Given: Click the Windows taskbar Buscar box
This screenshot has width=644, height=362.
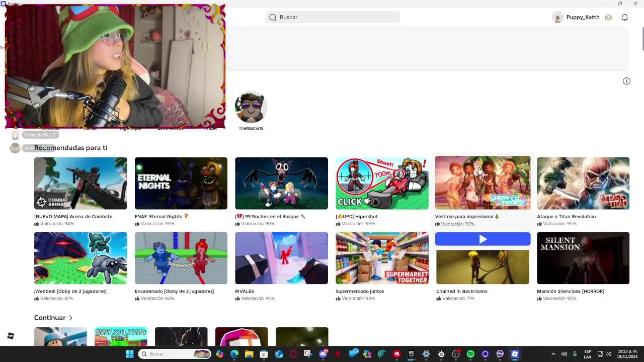Looking at the screenshot, I should (x=175, y=354).
